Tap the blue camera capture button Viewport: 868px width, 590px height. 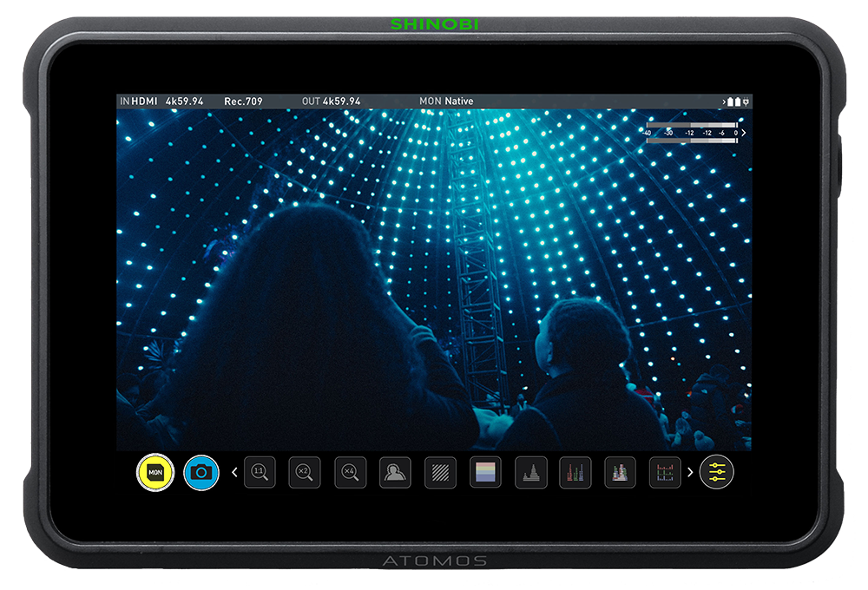201,472
